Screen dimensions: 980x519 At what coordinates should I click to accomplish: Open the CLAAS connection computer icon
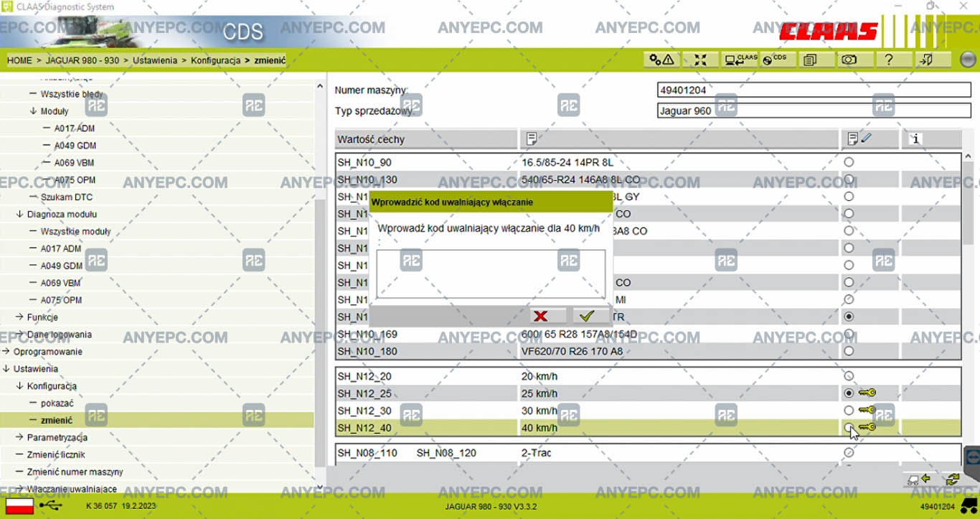click(x=740, y=60)
